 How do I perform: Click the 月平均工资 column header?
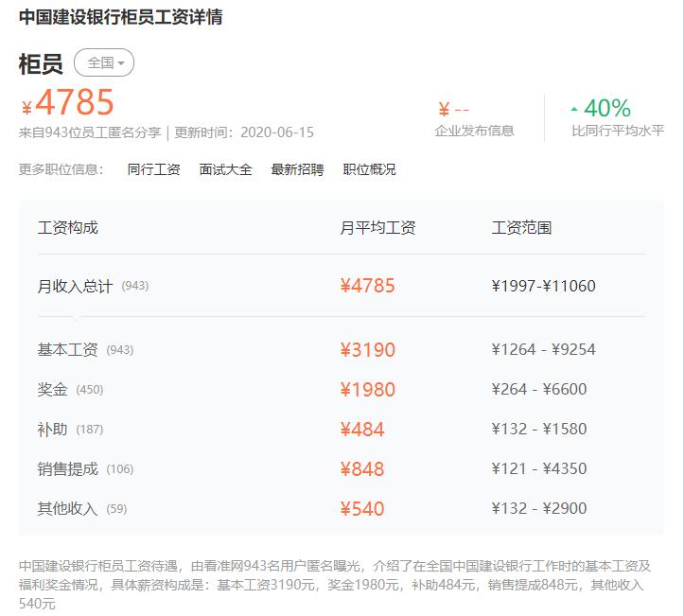(377, 228)
